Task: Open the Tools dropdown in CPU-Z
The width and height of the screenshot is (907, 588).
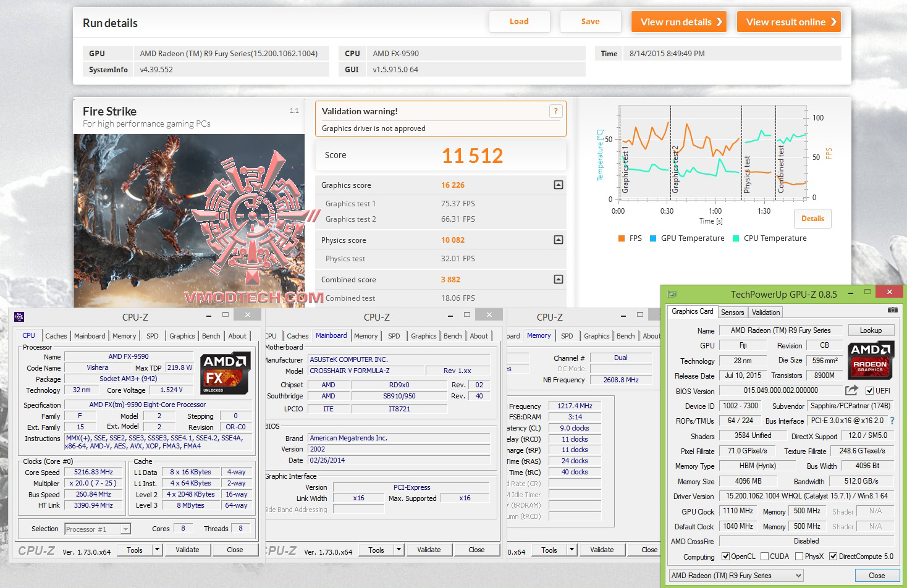Action: point(157,550)
